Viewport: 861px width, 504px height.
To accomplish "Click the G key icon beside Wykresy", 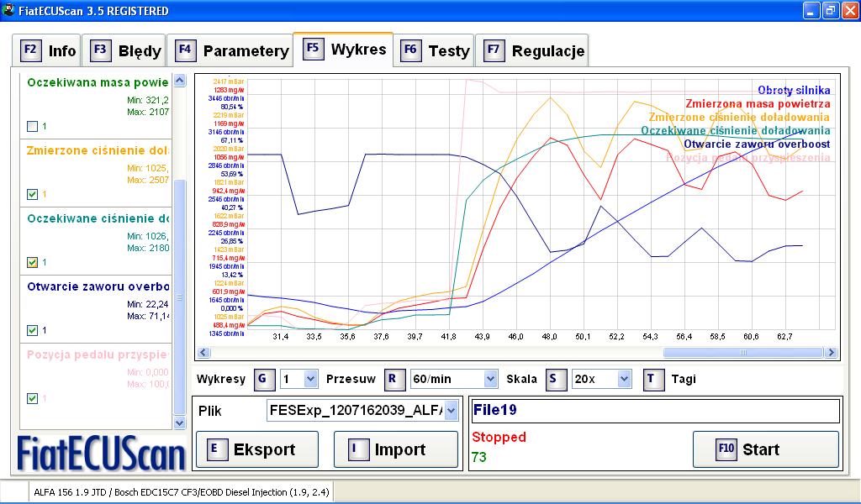I will click(264, 379).
